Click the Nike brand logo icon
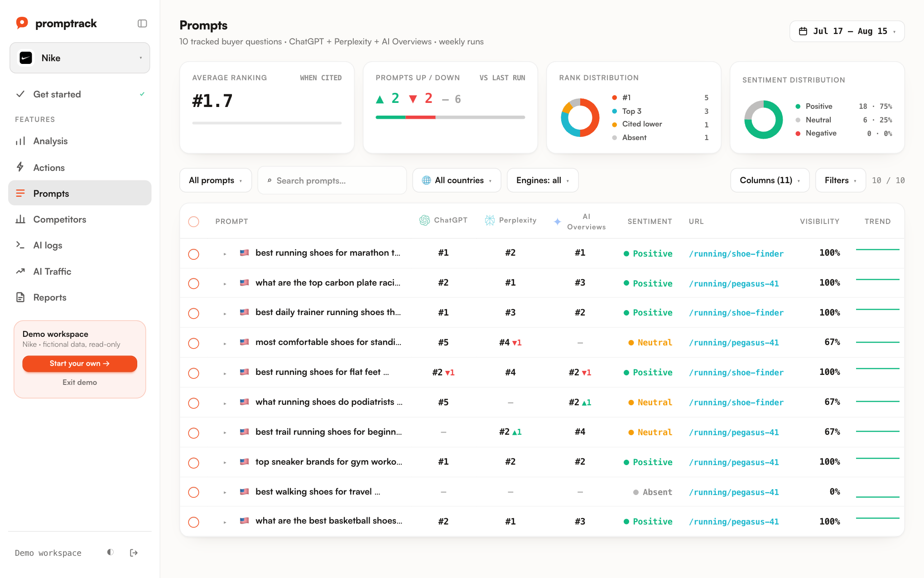924x578 pixels. click(26, 58)
